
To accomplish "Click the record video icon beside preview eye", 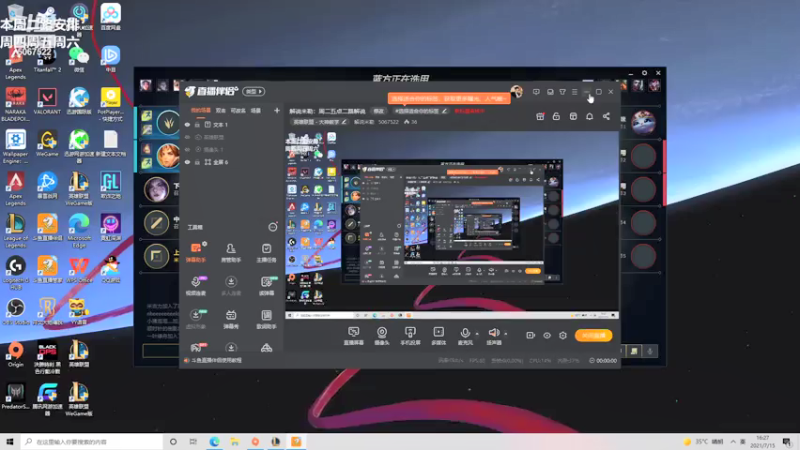I will (x=531, y=335).
